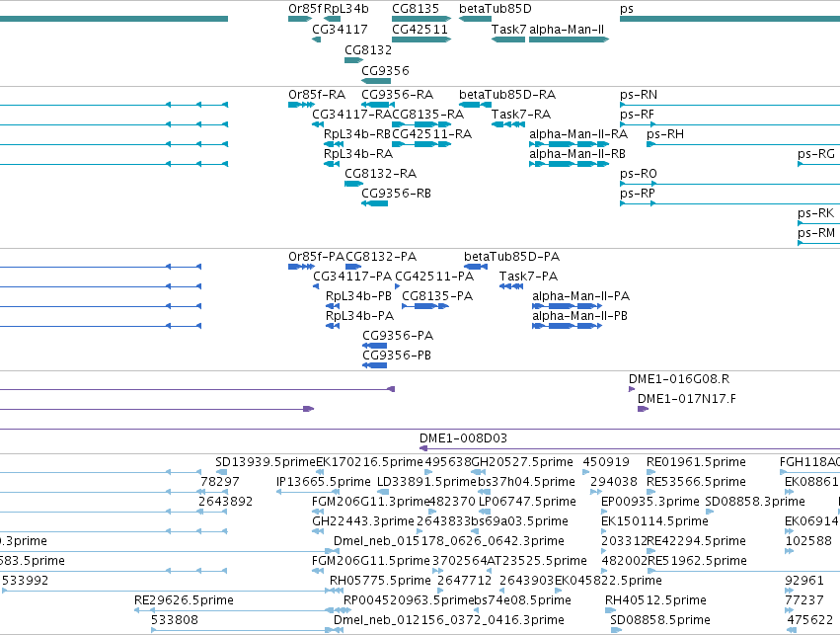Click the Or85f-PA protein label
The width and height of the screenshot is (840, 635).
pyautogui.click(x=316, y=257)
